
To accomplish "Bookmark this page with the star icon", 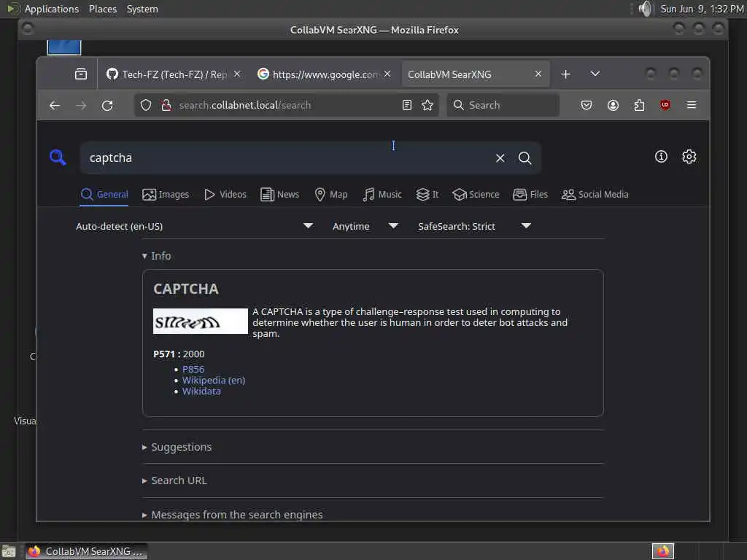I will [x=427, y=105].
